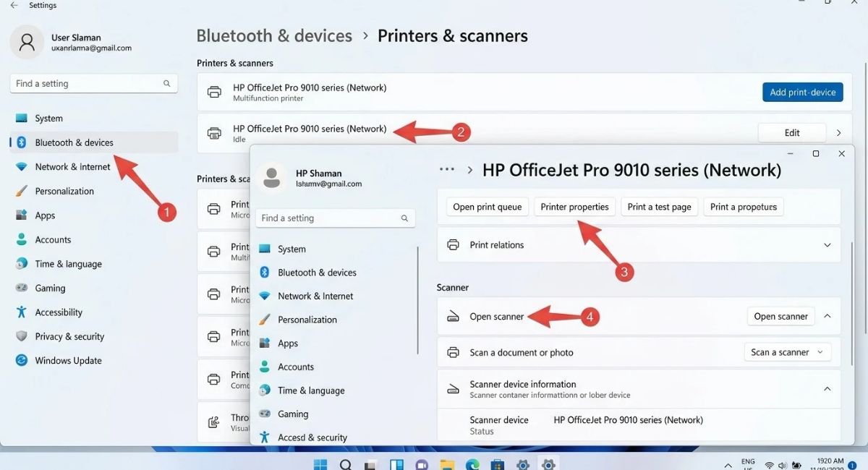Expand the Print relations section chevron
Screen dimensions: 868x470
[x=827, y=245]
